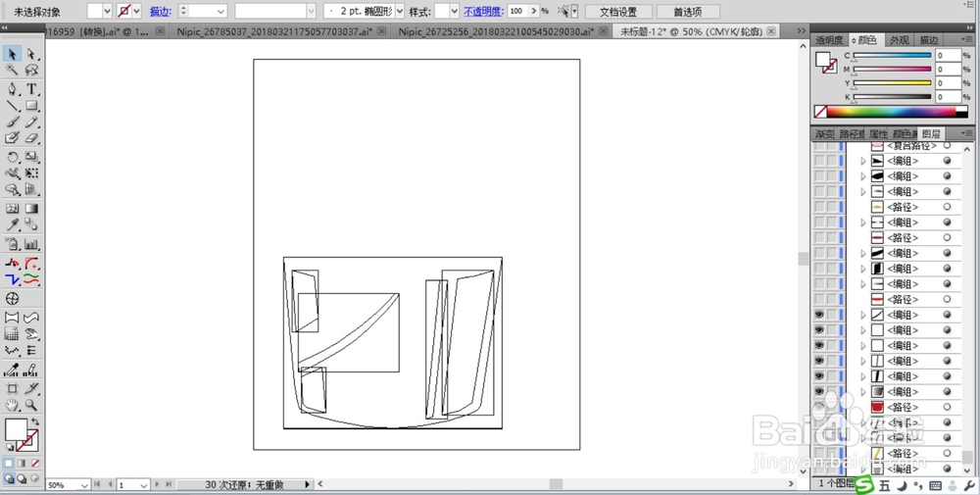Select the Type tool
Viewport: 980px width, 495px height.
tap(31, 89)
